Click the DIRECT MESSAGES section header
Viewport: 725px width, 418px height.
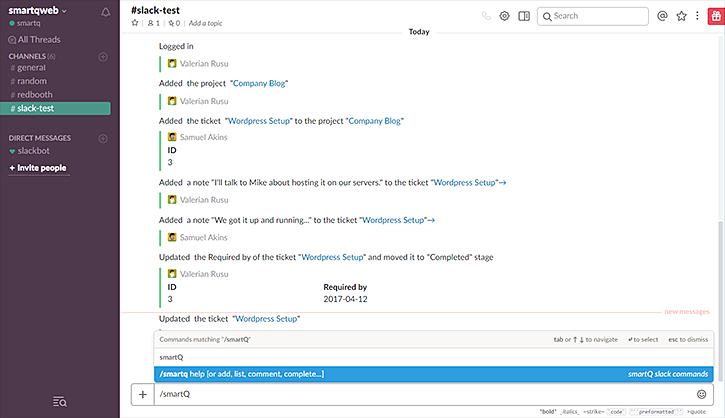(40, 138)
